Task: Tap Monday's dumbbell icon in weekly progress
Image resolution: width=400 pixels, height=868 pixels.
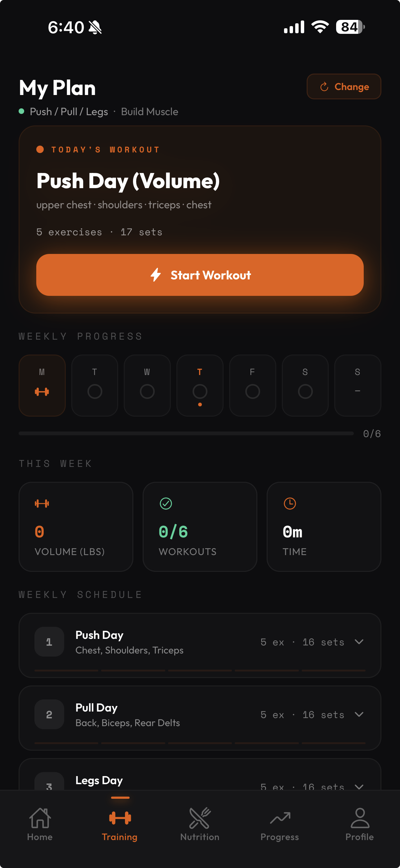Action: point(42,391)
